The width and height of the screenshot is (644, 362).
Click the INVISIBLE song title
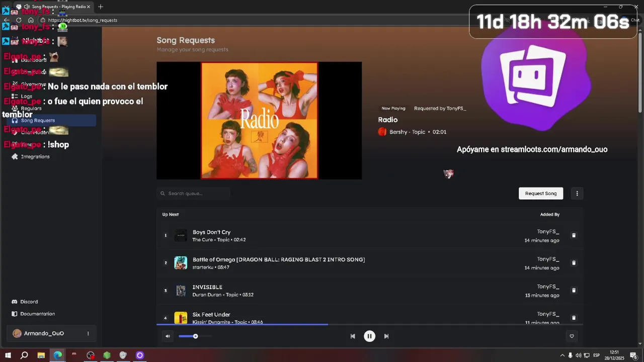click(207, 287)
